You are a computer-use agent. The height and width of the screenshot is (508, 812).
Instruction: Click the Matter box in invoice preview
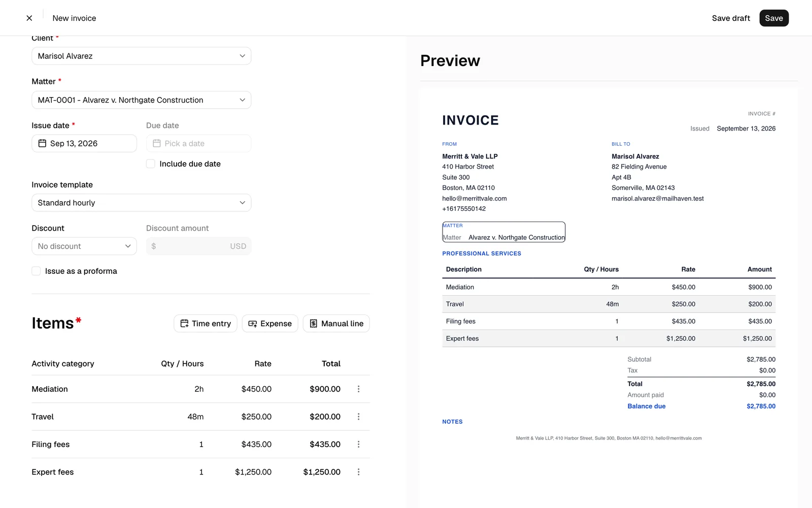(x=503, y=232)
